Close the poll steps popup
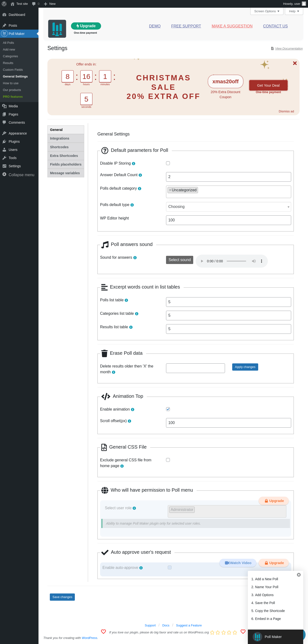The height and width of the screenshot is (644, 308). [299, 575]
